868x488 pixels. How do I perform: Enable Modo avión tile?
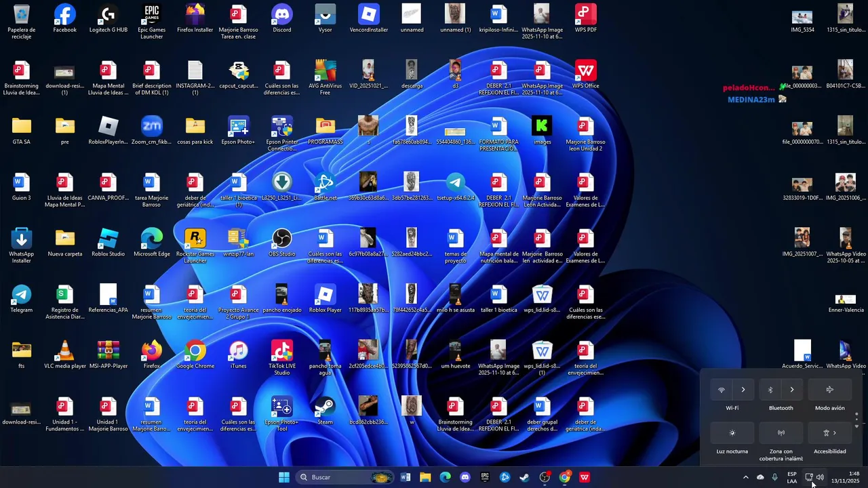coord(829,390)
